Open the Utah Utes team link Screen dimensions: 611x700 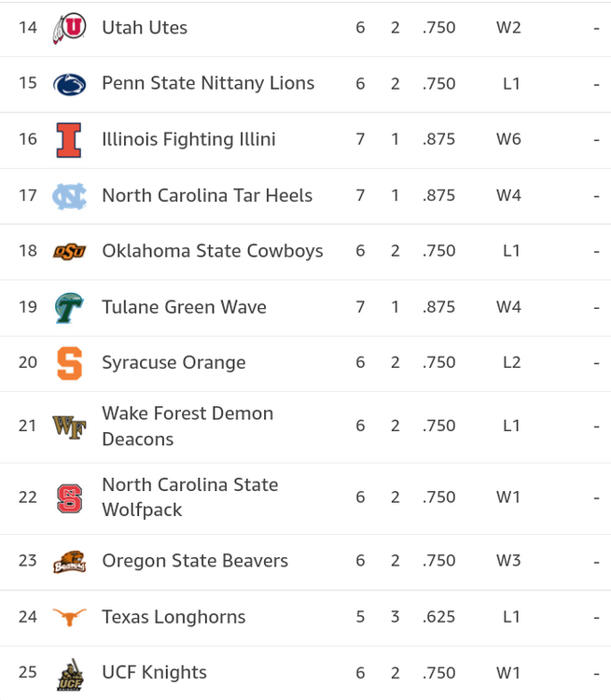[x=145, y=28]
